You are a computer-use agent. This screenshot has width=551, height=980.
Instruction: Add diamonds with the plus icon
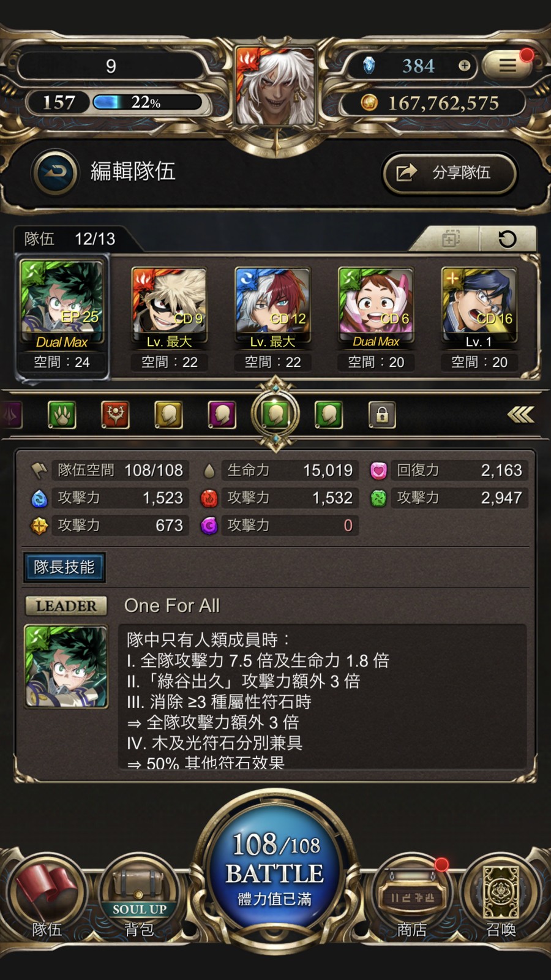click(x=464, y=66)
